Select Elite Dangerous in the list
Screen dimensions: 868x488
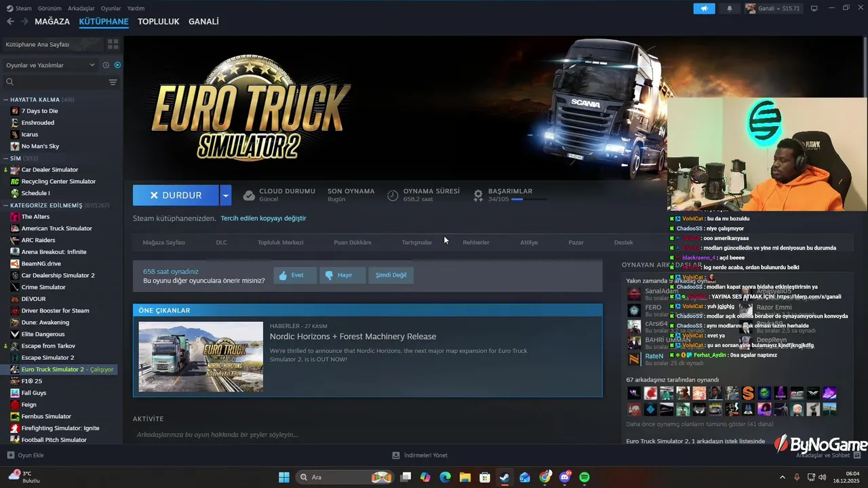point(43,334)
